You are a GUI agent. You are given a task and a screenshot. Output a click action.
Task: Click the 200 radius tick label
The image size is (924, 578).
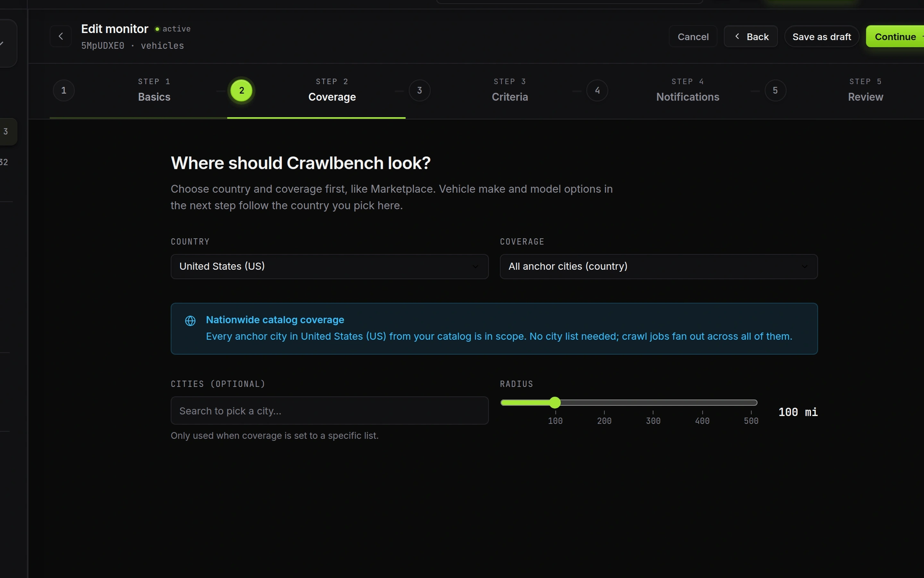[x=604, y=421]
